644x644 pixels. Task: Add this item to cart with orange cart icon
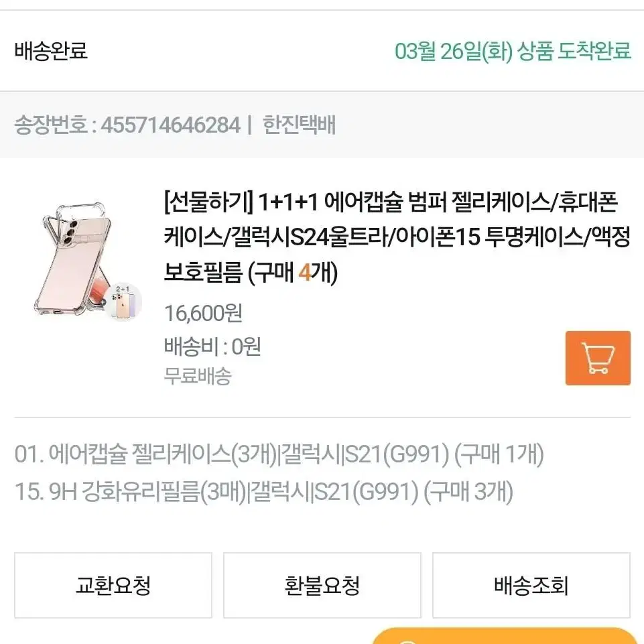point(598,358)
